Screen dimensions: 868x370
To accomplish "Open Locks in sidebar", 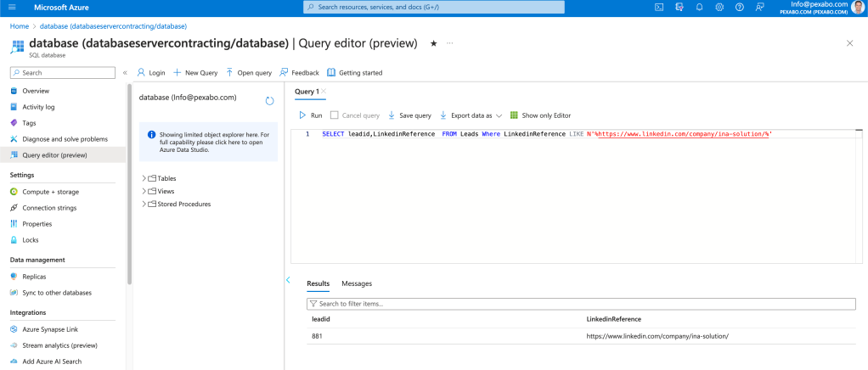I will point(31,239).
